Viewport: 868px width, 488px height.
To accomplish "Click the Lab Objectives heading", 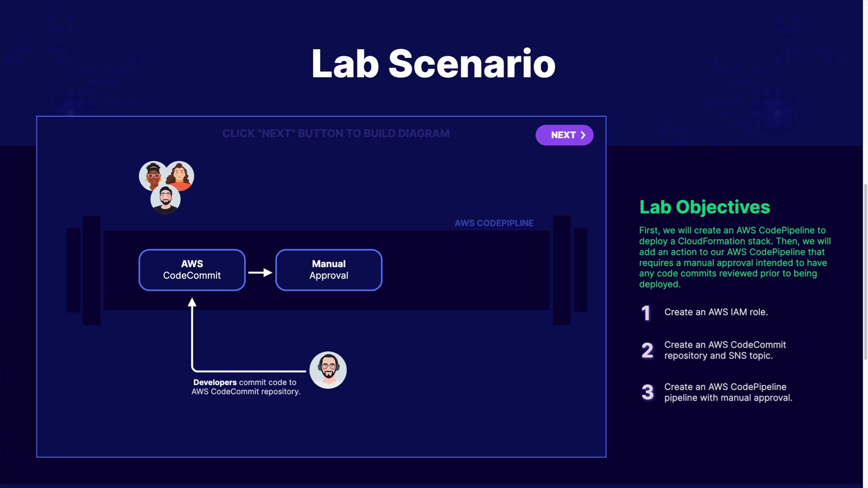I will tap(704, 207).
